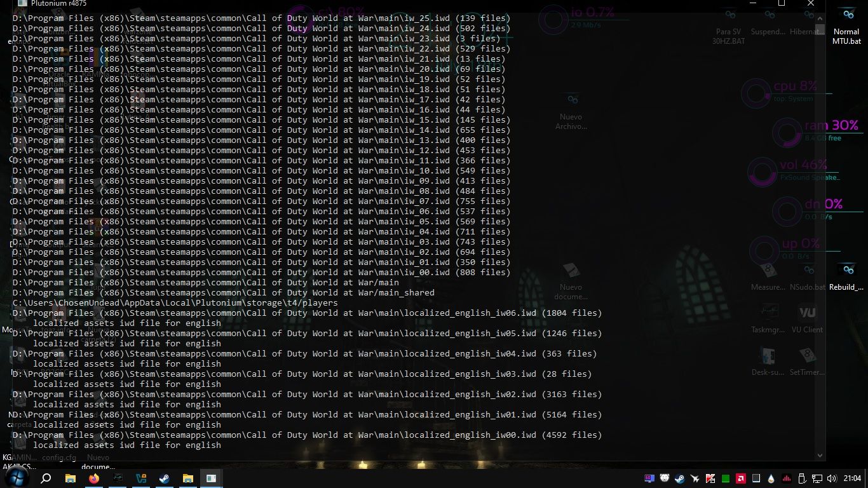Select the active Plutonium console taskbar button
This screenshot has width=868, height=488.
tap(211, 478)
